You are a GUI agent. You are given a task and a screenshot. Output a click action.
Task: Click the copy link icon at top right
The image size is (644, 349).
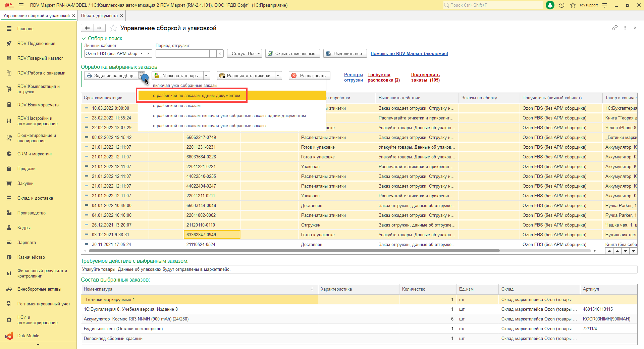click(x=615, y=28)
